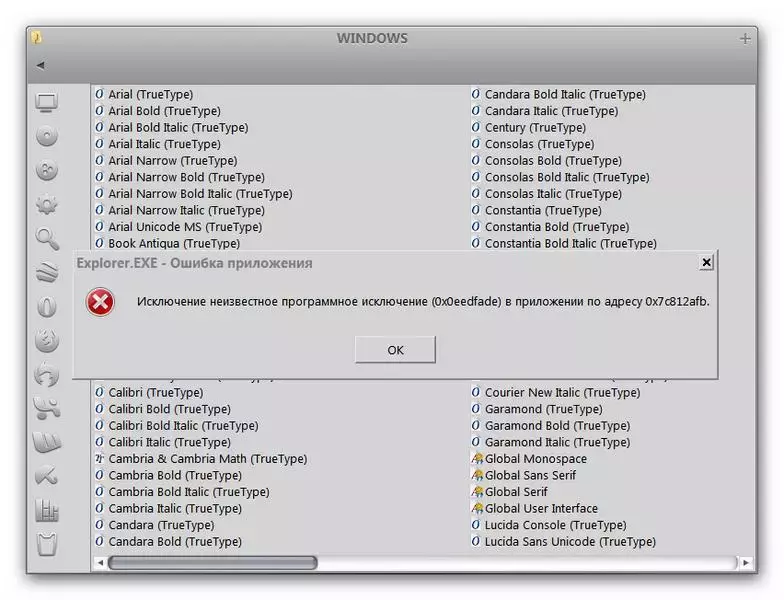Viewport: 784px width, 600px height.
Task: Open the MSN Messenger sidebar icon
Action: (x=46, y=408)
